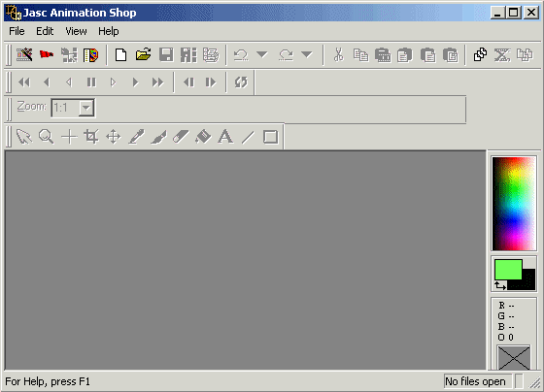Select the Eraser tool
Image resolution: width=544 pixels, height=392 pixels.
point(181,137)
